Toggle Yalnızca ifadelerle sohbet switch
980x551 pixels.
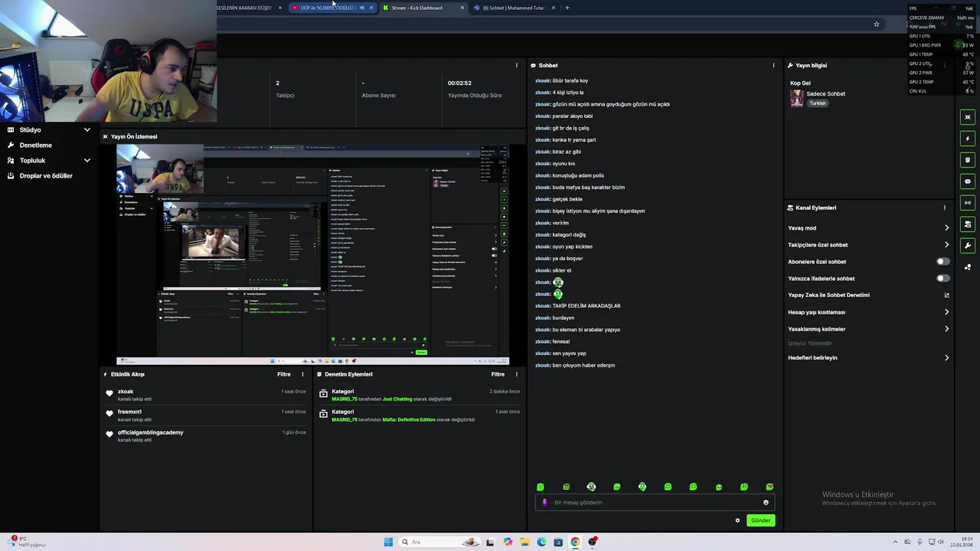(x=942, y=279)
